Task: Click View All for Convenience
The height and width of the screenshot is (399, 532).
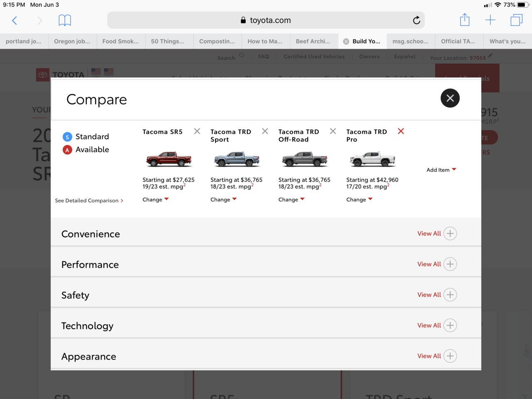Action: click(429, 234)
